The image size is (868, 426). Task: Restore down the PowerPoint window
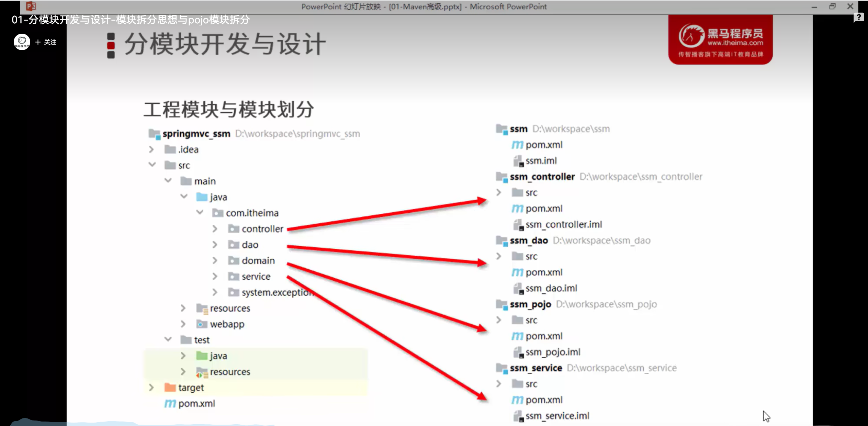[x=832, y=7]
